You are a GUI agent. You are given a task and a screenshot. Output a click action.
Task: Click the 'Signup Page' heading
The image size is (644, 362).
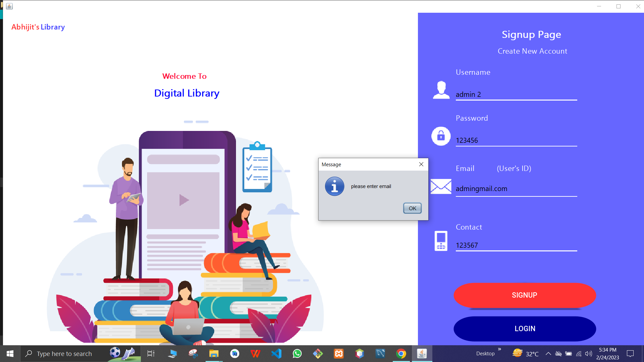coord(531,35)
